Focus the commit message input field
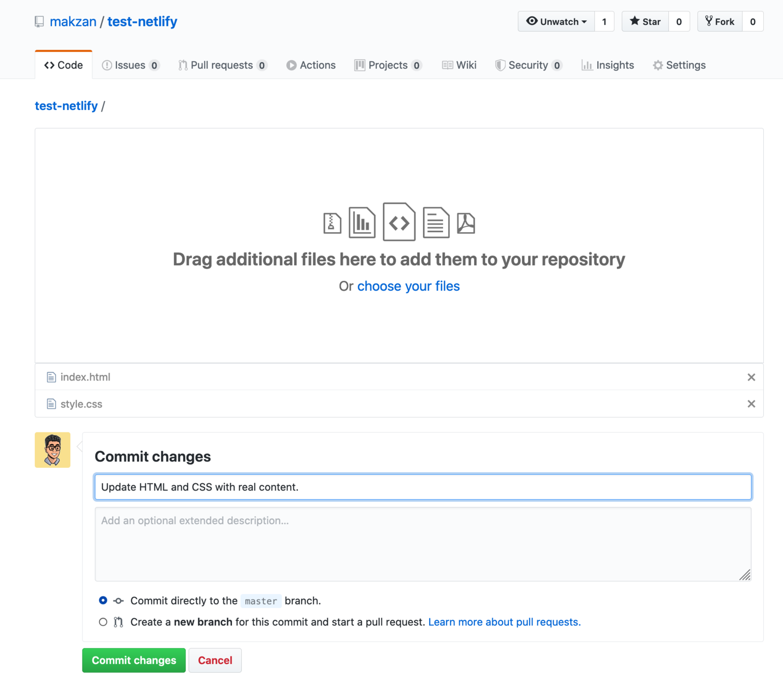Image resolution: width=783 pixels, height=700 pixels. (423, 487)
